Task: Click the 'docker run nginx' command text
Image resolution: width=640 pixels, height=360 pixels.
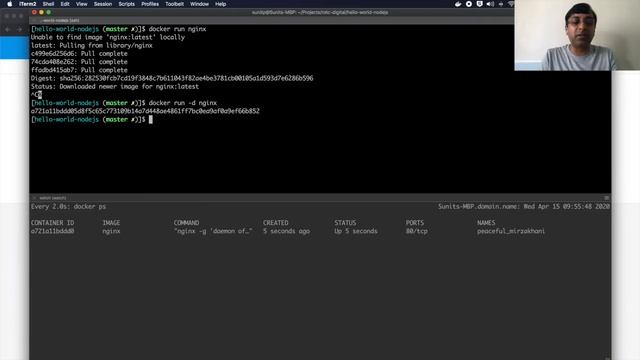Action: coord(177,29)
